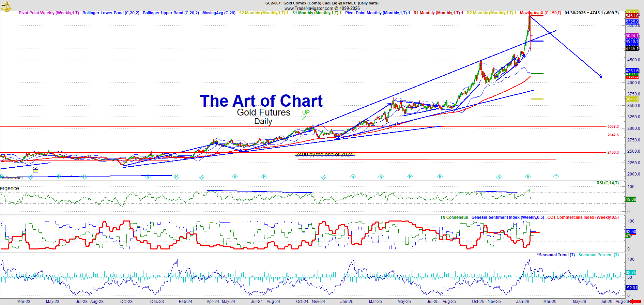
Task: Select the Seasonal Trend (T) label
Action: (556, 255)
